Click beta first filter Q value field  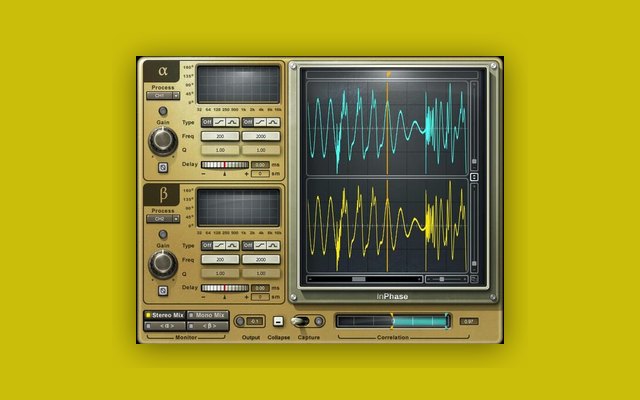220,273
